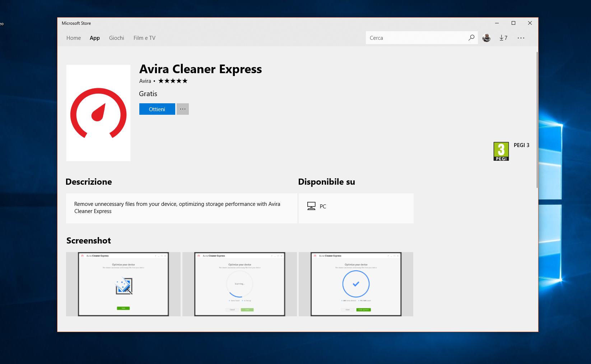Viewport: 591px width, 364px height.
Task: Open the store's more options menu
Action: [x=521, y=38]
